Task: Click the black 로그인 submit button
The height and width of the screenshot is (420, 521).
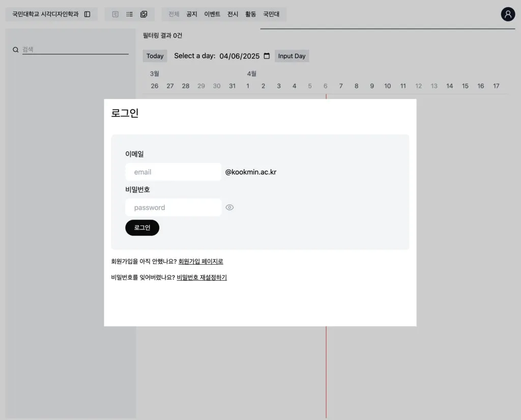Action: (x=142, y=228)
